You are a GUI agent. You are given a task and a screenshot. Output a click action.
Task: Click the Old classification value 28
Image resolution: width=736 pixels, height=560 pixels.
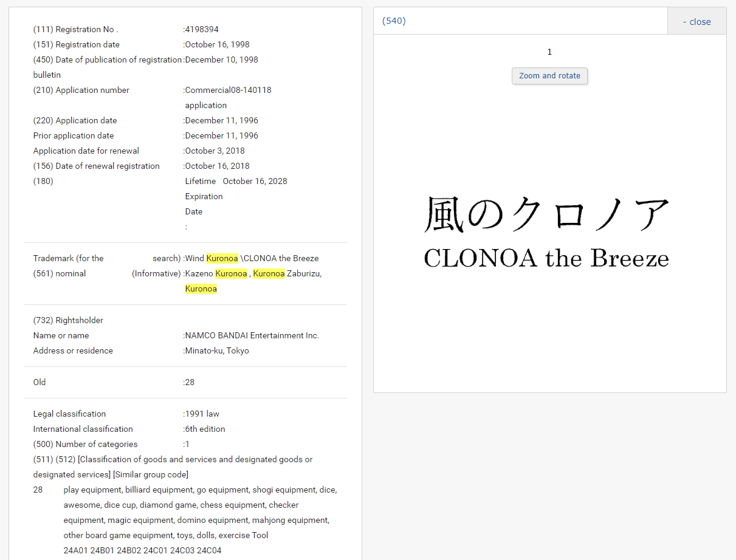[x=190, y=382]
